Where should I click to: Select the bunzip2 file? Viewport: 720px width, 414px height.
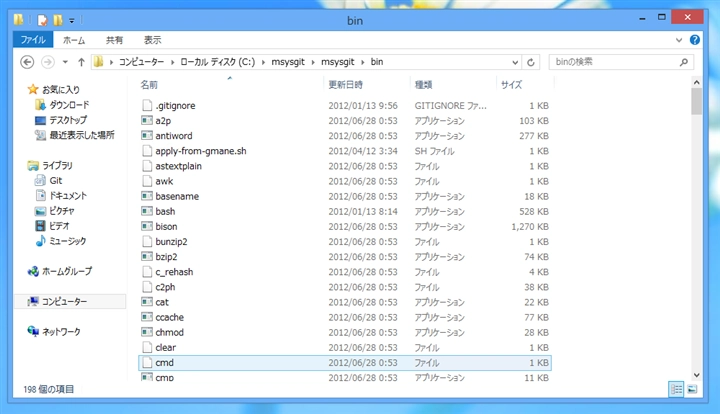171,242
